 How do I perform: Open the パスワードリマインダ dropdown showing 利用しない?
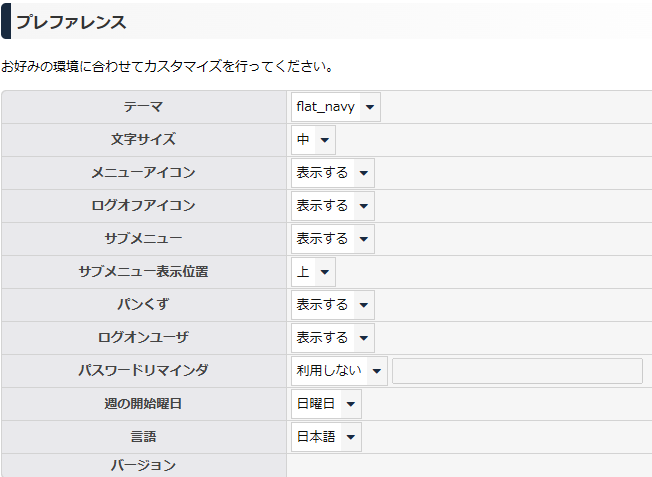click(338, 371)
